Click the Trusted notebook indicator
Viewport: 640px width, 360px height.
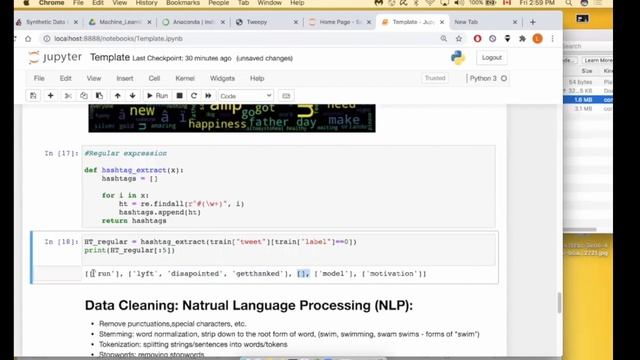click(435, 78)
